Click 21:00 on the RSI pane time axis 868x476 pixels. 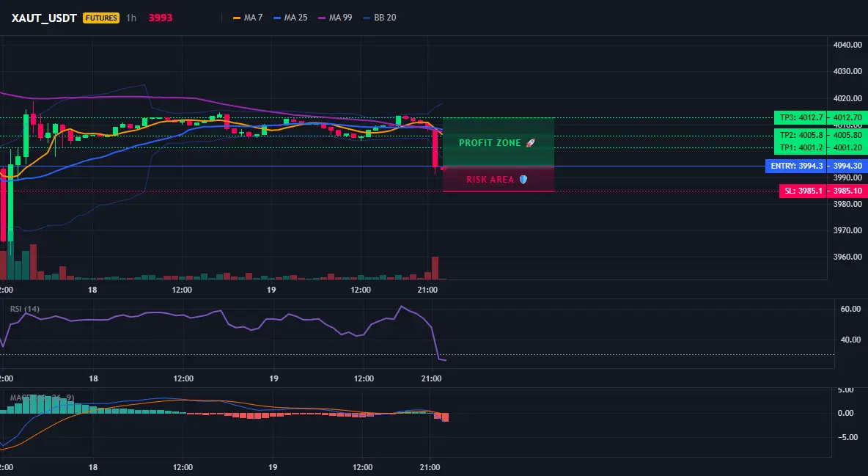[431, 378]
